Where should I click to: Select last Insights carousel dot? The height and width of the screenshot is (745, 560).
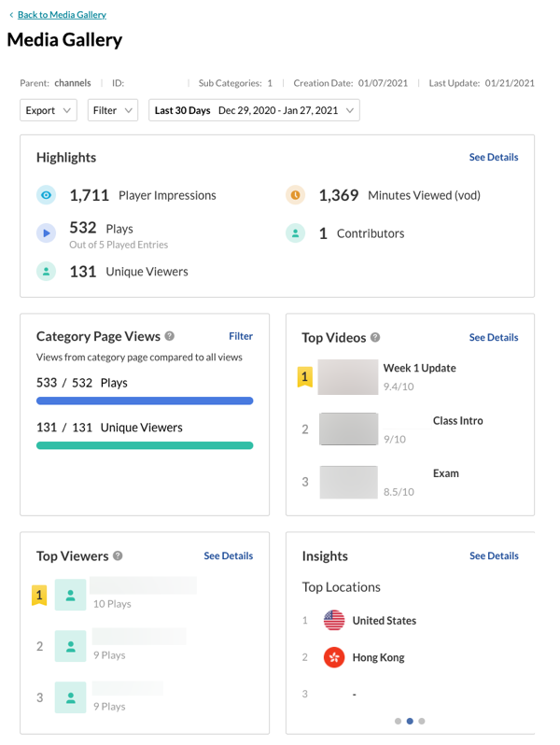422,721
